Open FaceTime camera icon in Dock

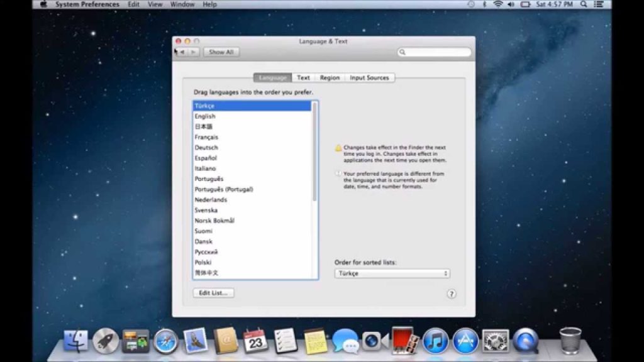[375, 341]
